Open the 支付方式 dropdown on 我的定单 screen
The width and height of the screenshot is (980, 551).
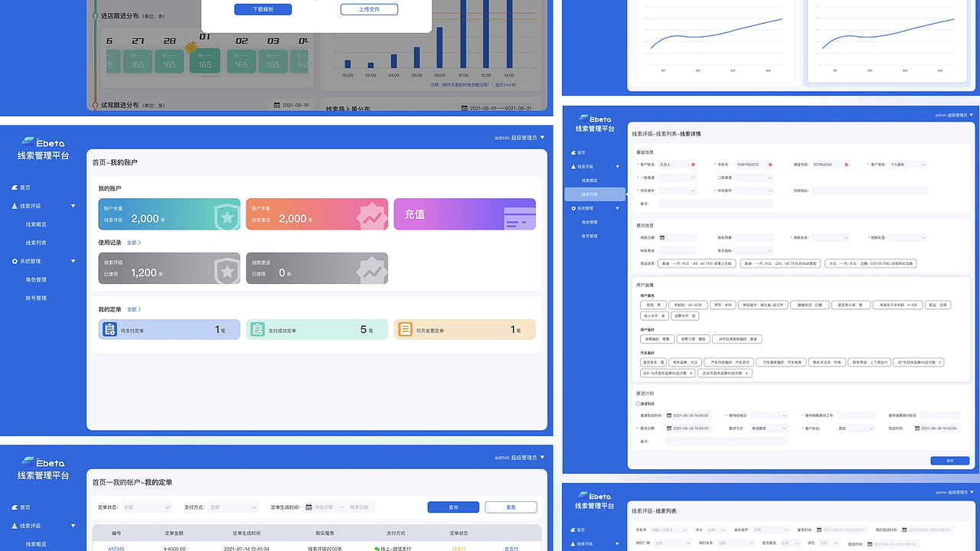pyautogui.click(x=234, y=507)
